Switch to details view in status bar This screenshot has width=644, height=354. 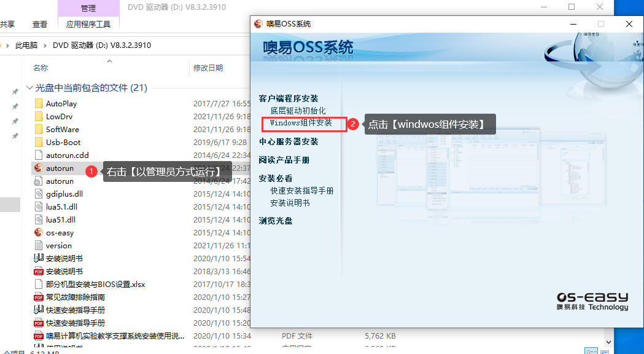(591, 352)
